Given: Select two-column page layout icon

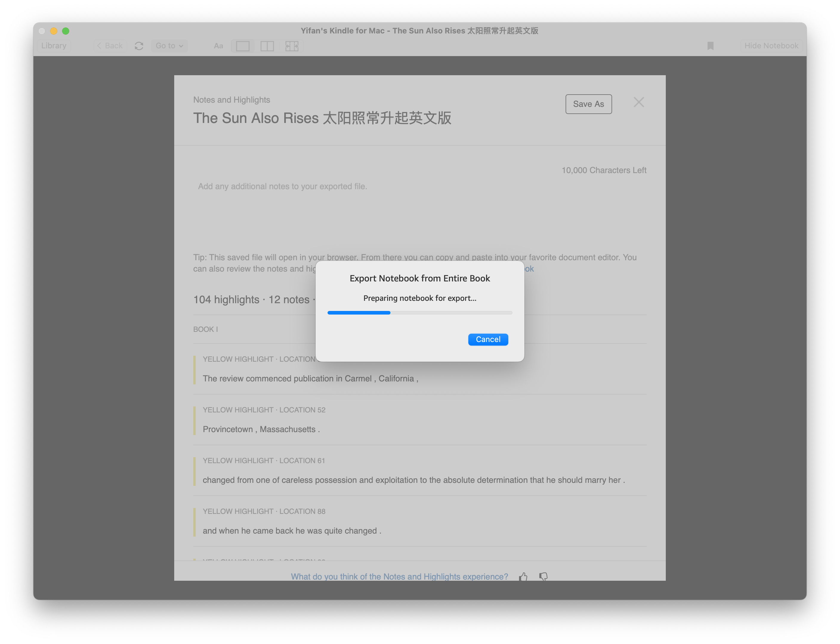Looking at the screenshot, I should [267, 46].
